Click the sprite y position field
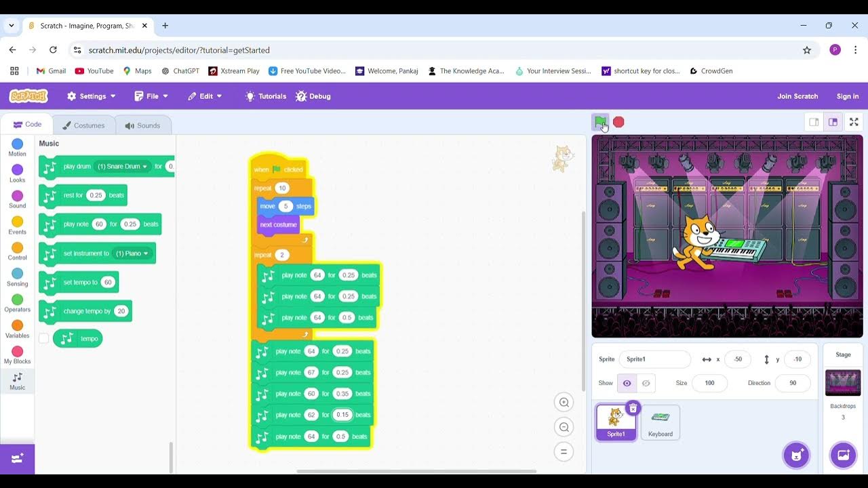 tap(797, 359)
